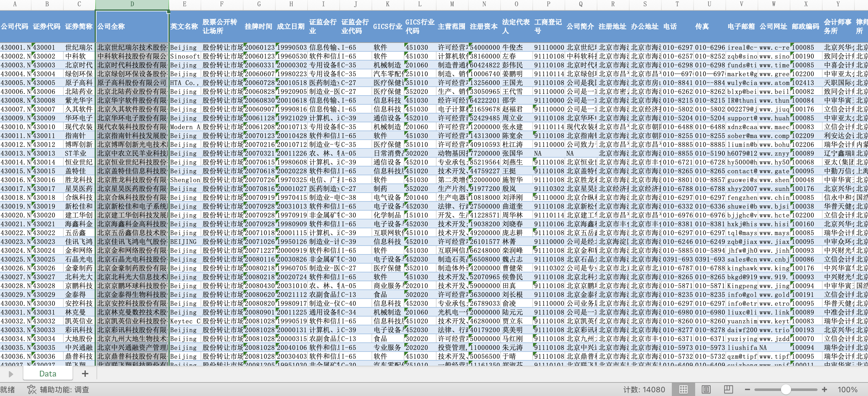Click the accessibility checker icon

point(31,390)
